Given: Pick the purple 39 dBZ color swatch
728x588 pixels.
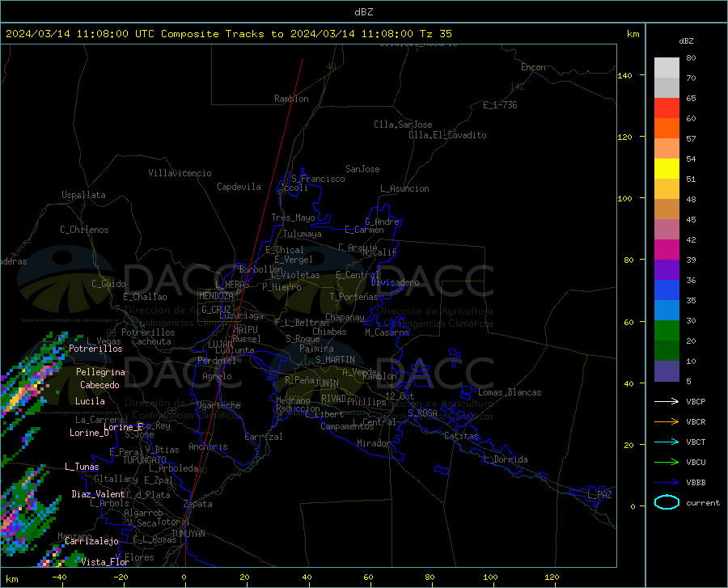Looking at the screenshot, I should point(667,270).
